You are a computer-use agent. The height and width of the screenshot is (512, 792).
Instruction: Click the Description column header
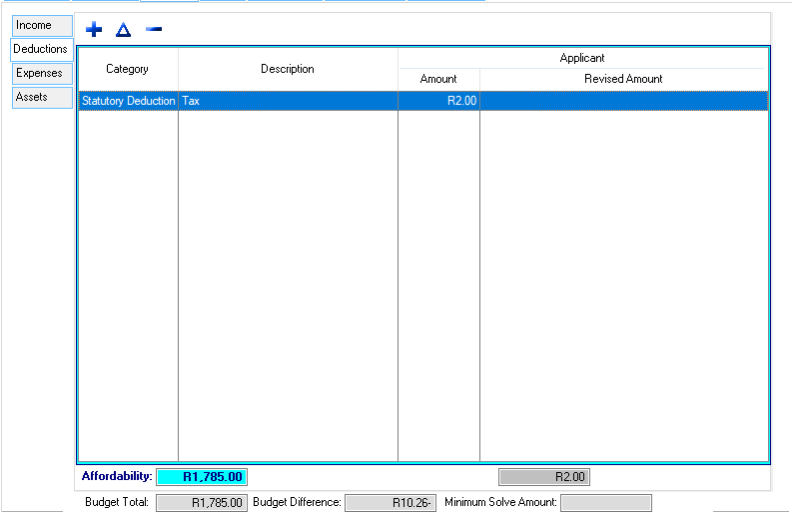(287, 69)
